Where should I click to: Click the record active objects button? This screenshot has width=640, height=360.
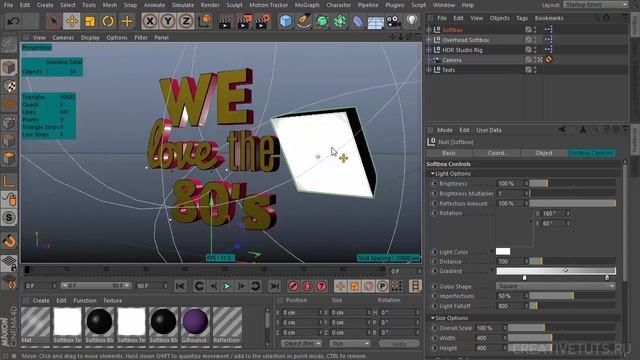293,286
